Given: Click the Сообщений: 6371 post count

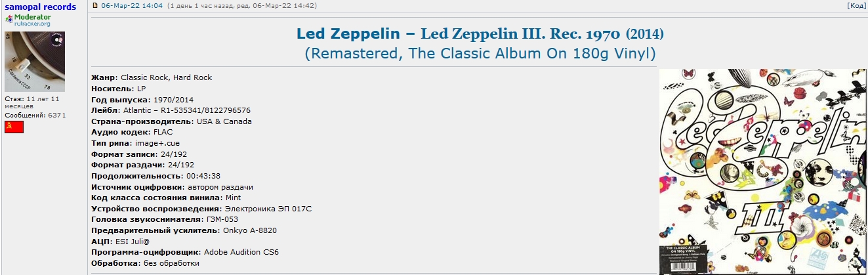Looking at the screenshot, I should [x=35, y=116].
